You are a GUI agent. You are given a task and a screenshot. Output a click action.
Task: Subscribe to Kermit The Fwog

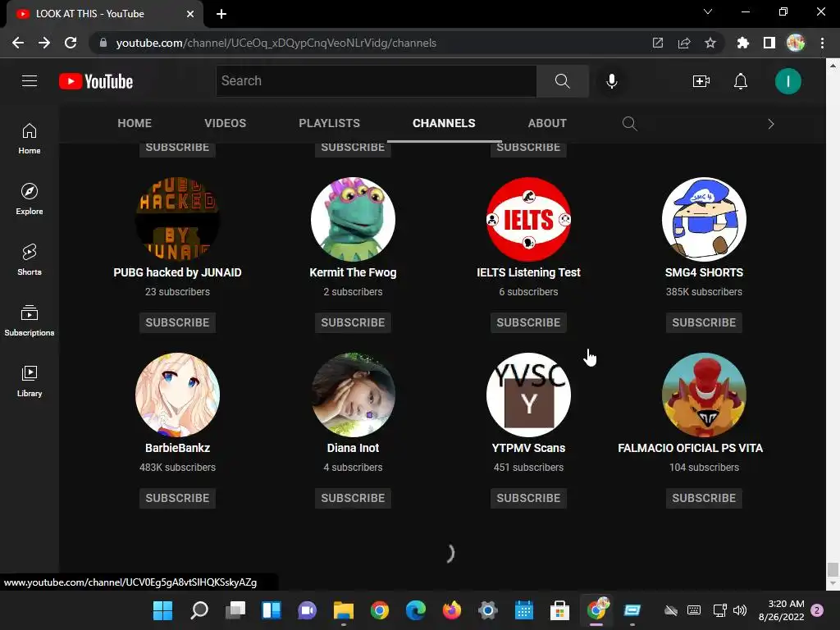353,322
